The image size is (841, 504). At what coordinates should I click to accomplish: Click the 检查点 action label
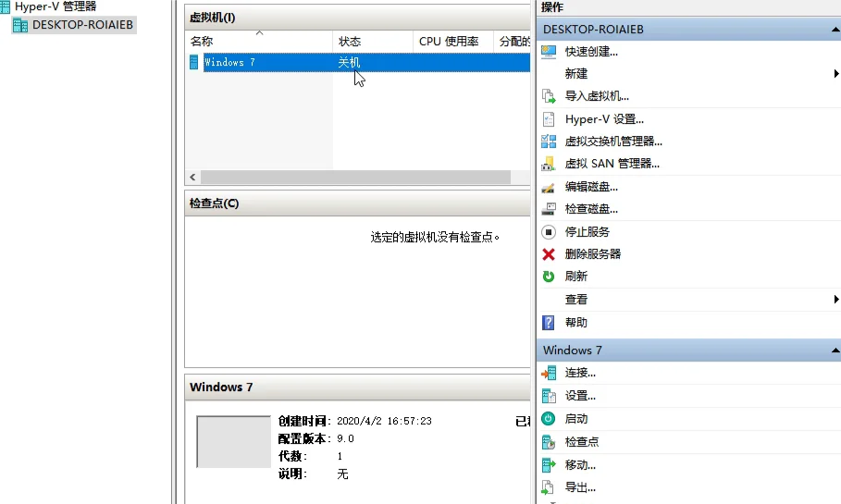[x=581, y=442]
